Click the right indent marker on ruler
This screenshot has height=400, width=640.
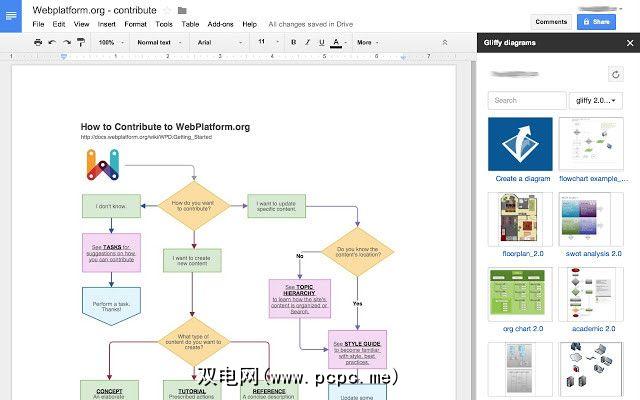click(403, 58)
